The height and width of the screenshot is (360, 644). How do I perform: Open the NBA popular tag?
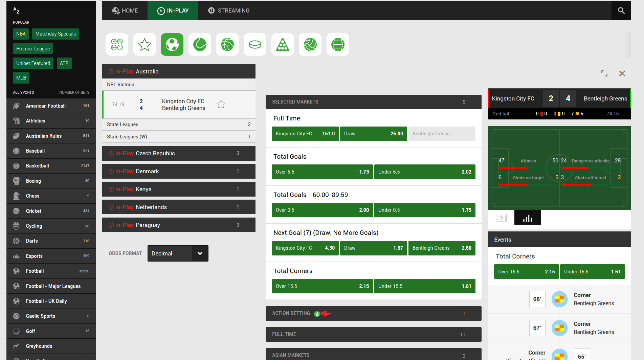pos(21,34)
